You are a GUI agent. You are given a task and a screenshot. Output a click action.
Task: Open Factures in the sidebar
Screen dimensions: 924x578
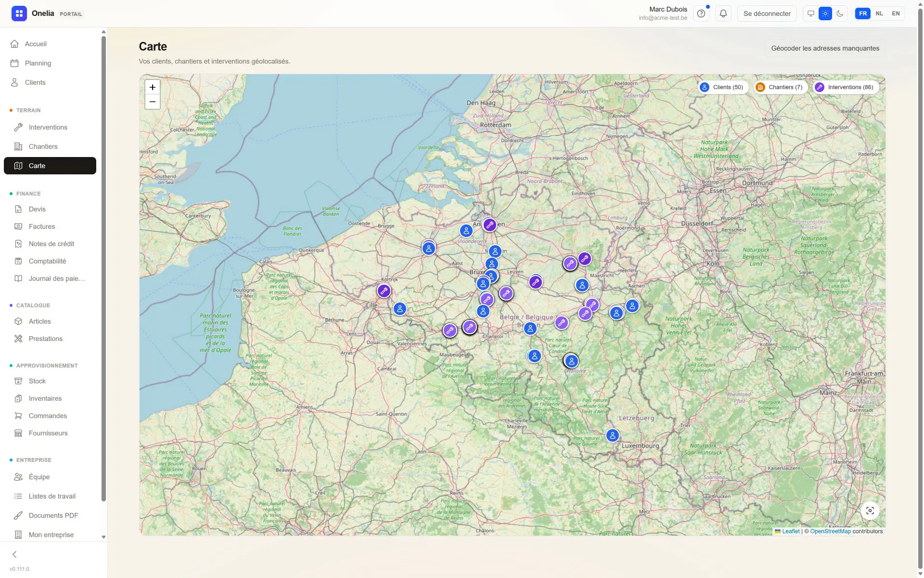tap(50, 226)
